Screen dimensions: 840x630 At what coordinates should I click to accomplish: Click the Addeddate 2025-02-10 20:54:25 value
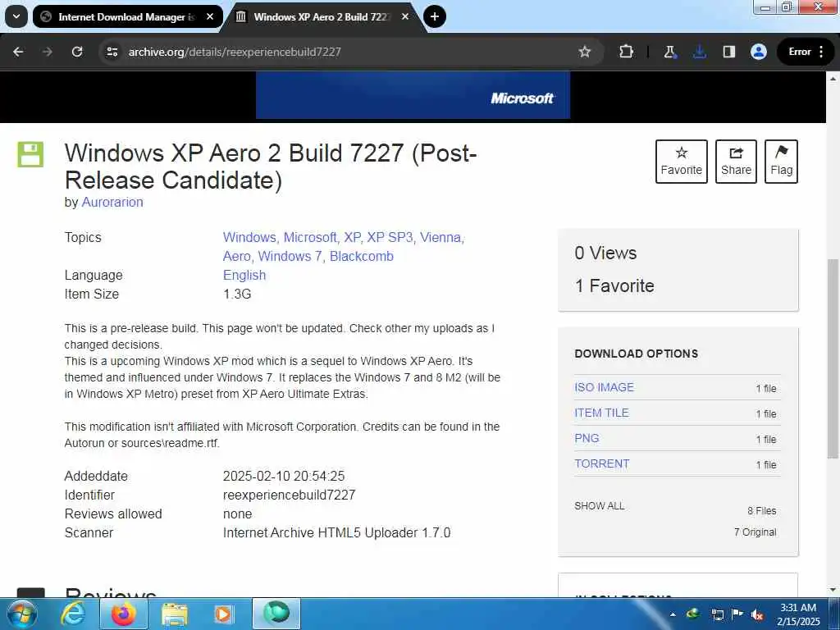[284, 476]
